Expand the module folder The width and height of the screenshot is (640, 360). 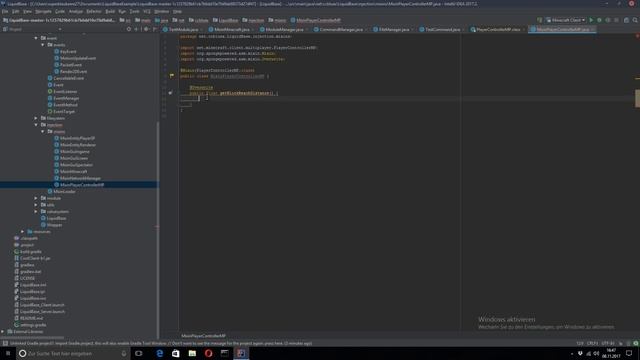click(x=36, y=198)
